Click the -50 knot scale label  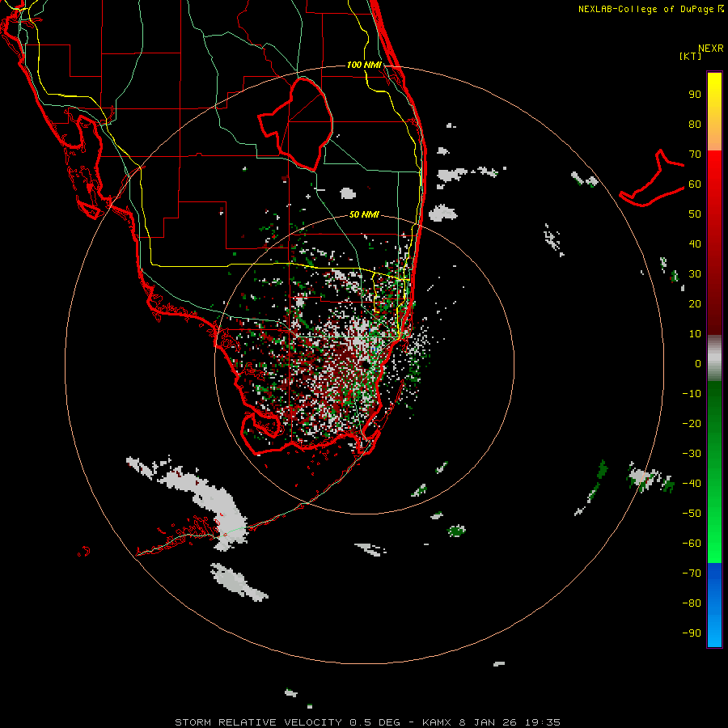(692, 514)
